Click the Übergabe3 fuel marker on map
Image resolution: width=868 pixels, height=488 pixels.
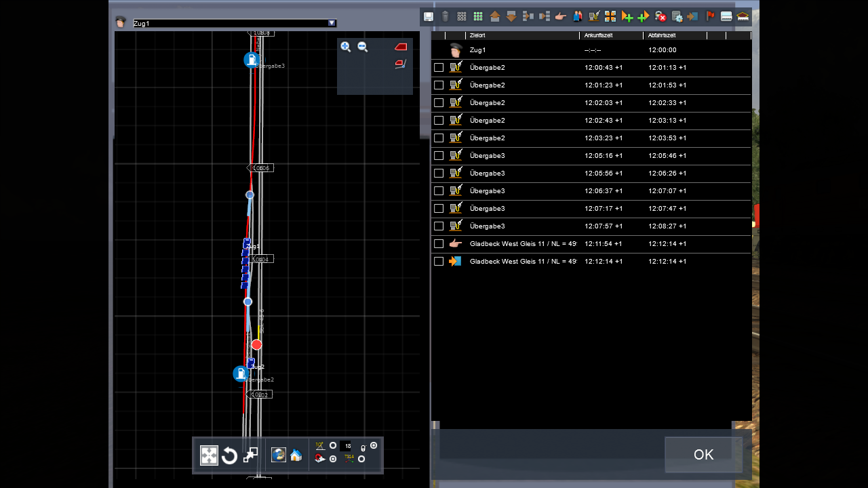click(x=252, y=60)
